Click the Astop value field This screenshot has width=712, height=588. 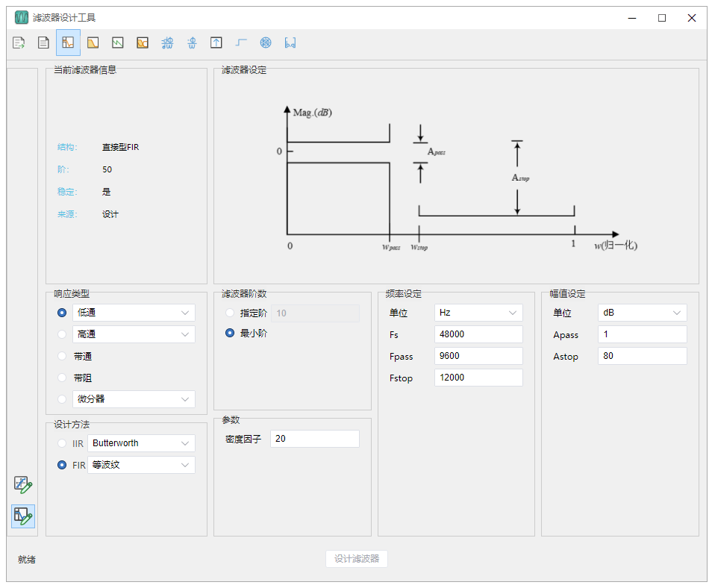(x=642, y=356)
